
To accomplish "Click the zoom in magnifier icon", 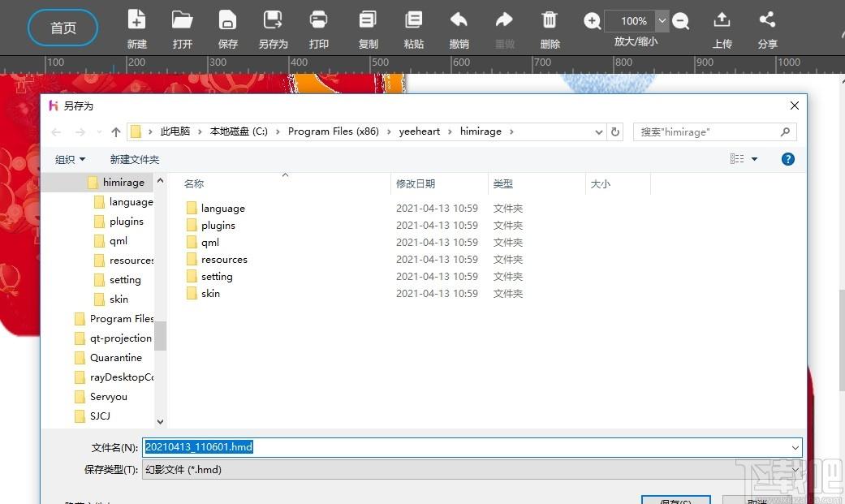I will tap(592, 21).
